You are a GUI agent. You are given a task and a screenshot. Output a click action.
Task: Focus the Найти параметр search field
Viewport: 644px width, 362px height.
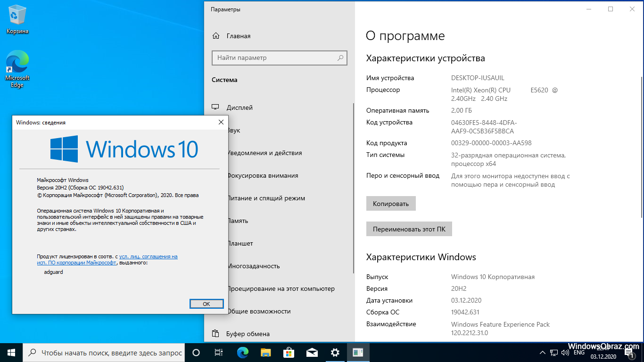(x=280, y=58)
